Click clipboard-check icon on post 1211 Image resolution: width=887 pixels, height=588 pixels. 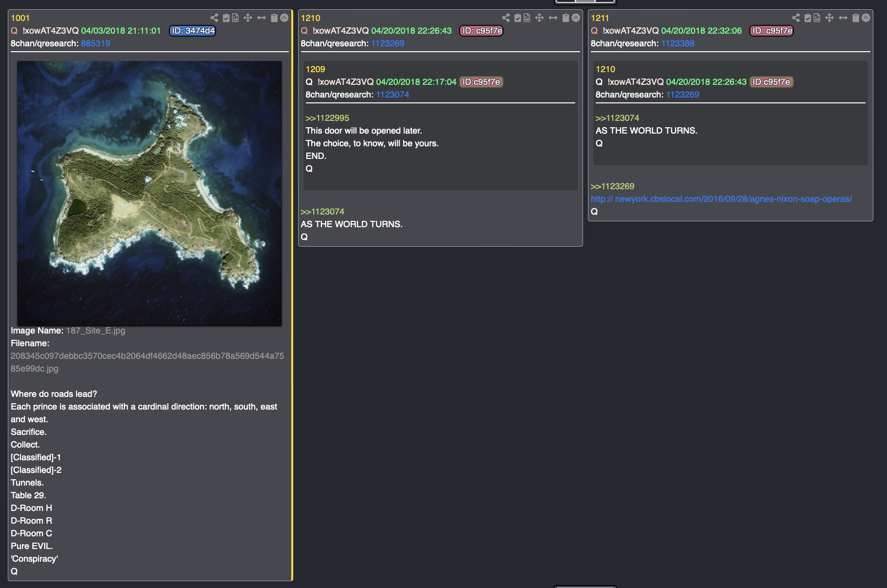tap(808, 18)
